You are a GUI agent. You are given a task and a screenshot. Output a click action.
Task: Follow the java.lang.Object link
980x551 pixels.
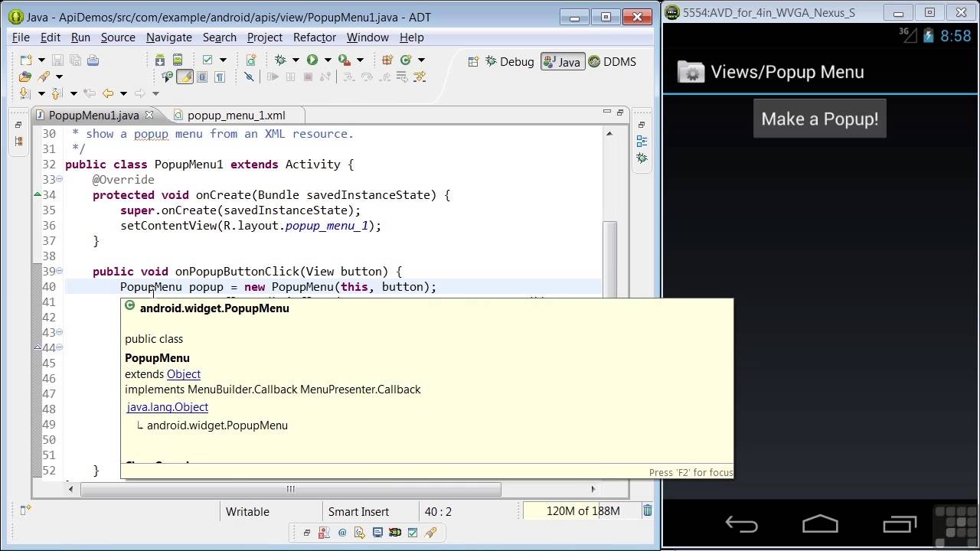[x=168, y=407]
